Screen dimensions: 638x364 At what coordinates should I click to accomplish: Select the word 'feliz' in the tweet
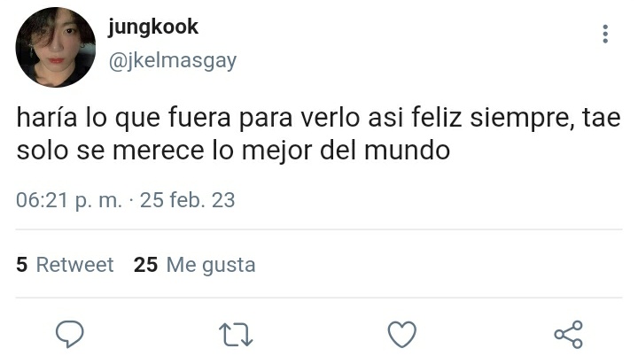click(437, 117)
